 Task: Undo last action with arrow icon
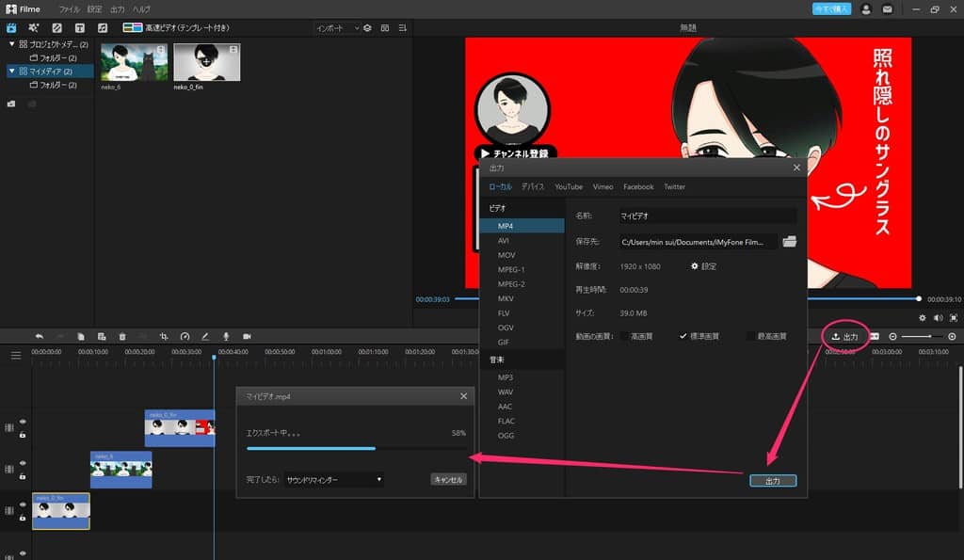point(40,336)
